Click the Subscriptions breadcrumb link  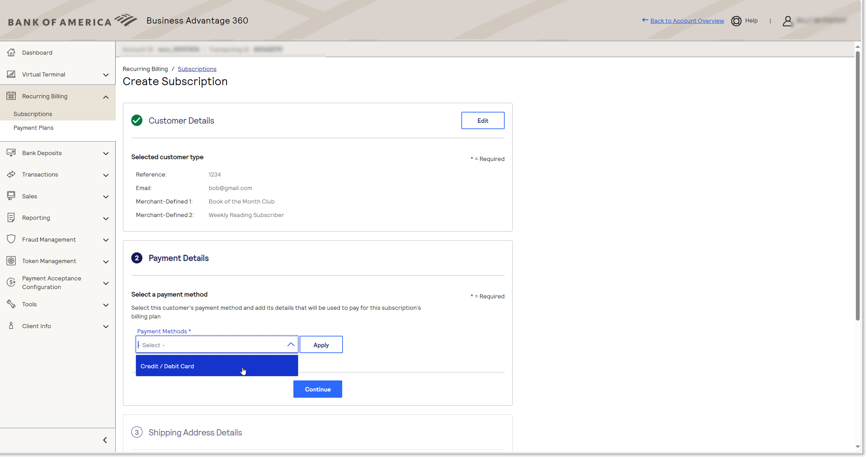click(x=197, y=68)
